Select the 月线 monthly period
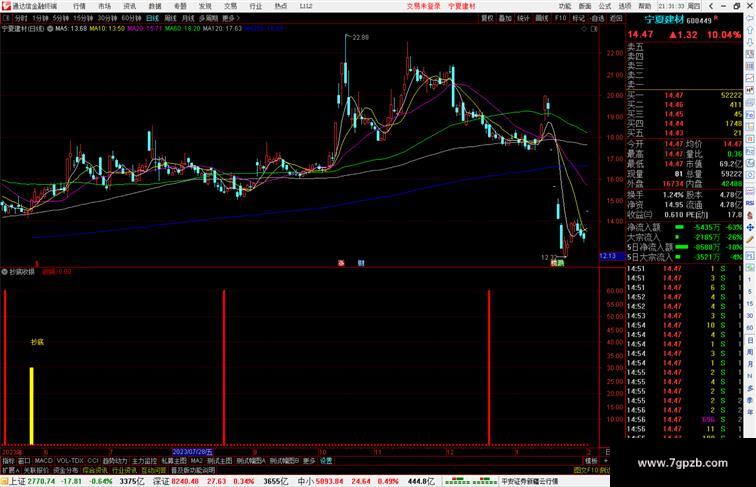Viewport: 756px width, 487px height. pos(188,18)
